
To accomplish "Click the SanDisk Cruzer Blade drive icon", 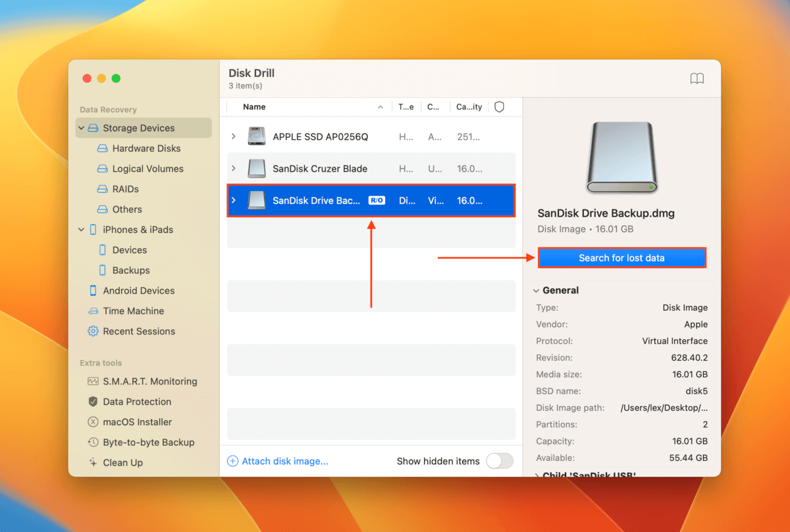I will (x=257, y=169).
